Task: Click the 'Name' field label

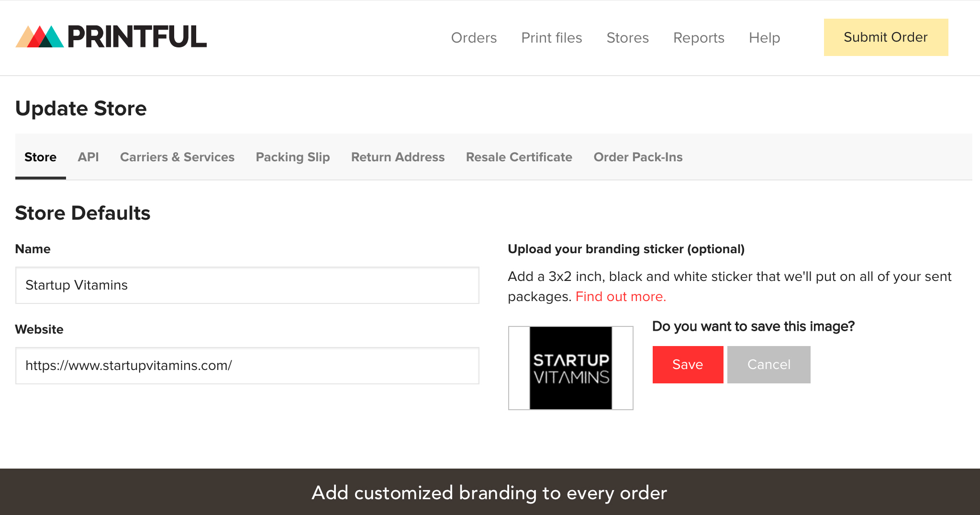Action: click(33, 249)
